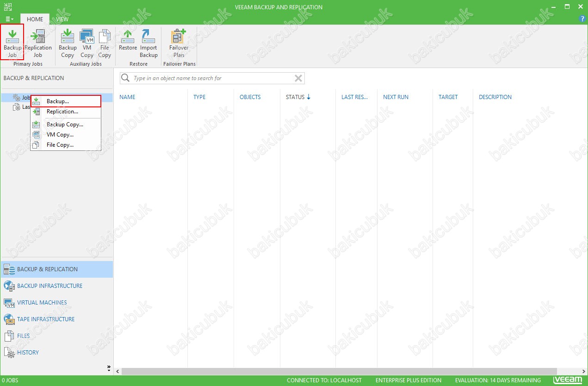The width and height of the screenshot is (588, 386).
Task: Sort by the NAME column header
Action: click(127, 97)
